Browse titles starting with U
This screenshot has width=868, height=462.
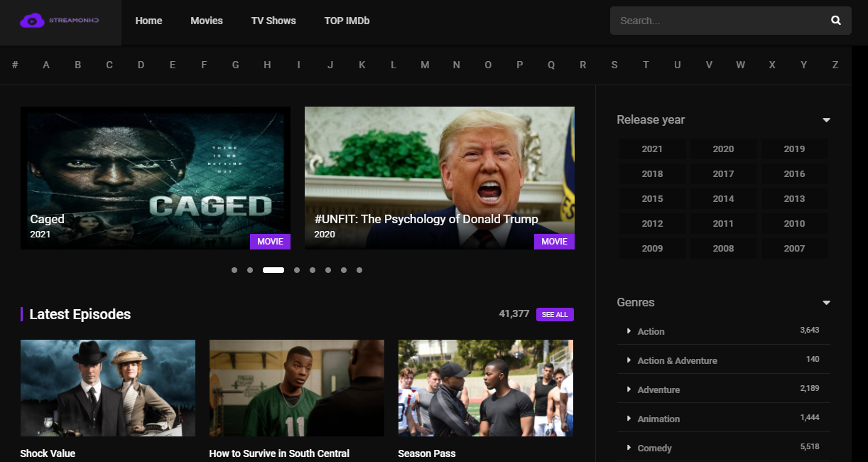(677, 65)
